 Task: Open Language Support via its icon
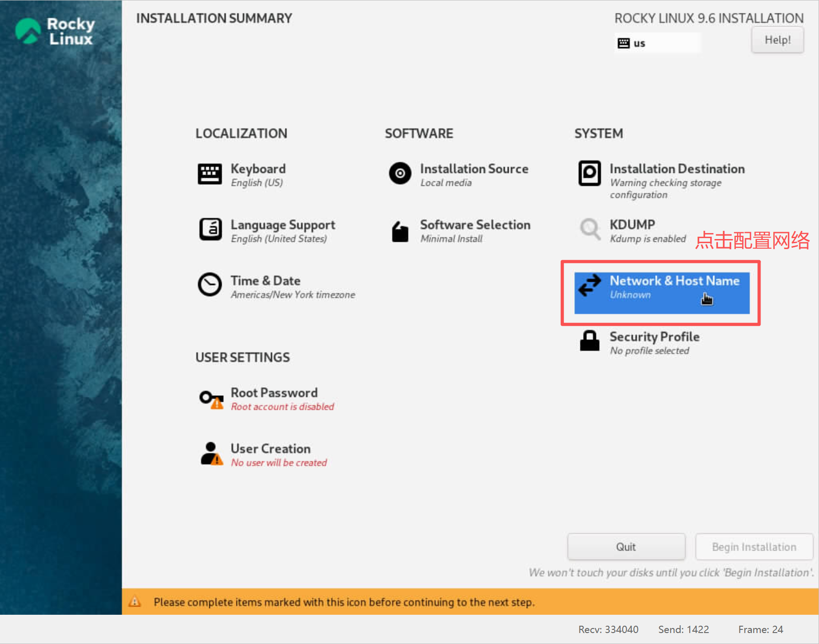(x=210, y=229)
